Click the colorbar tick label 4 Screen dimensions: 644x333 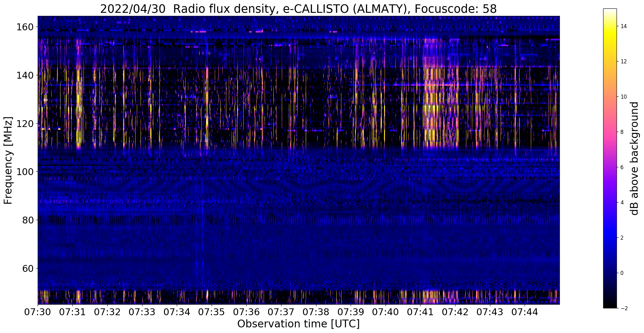pyautogui.click(x=622, y=203)
